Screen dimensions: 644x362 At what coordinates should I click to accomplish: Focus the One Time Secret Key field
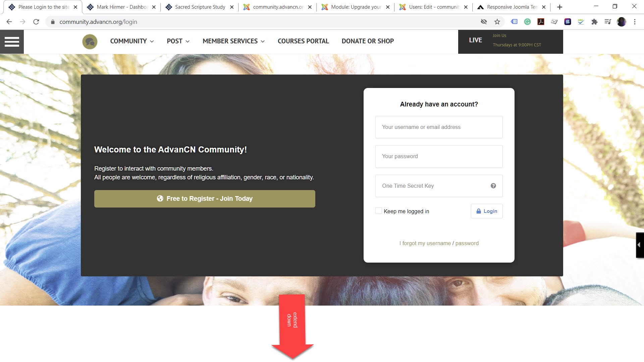tap(439, 186)
